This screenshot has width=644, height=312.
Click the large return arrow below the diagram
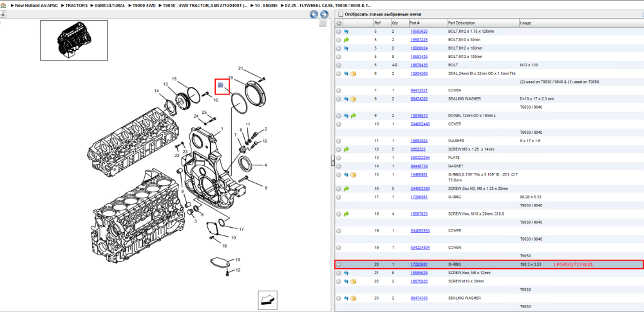click(x=267, y=300)
